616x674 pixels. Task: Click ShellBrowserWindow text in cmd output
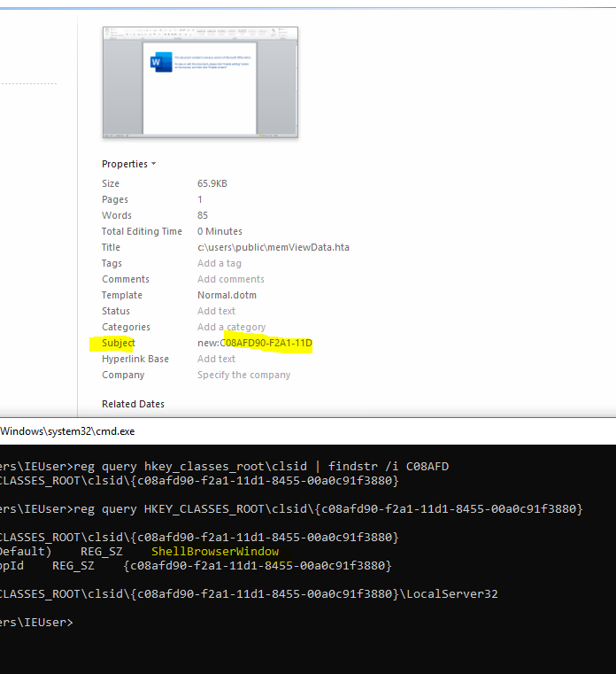[x=215, y=551]
